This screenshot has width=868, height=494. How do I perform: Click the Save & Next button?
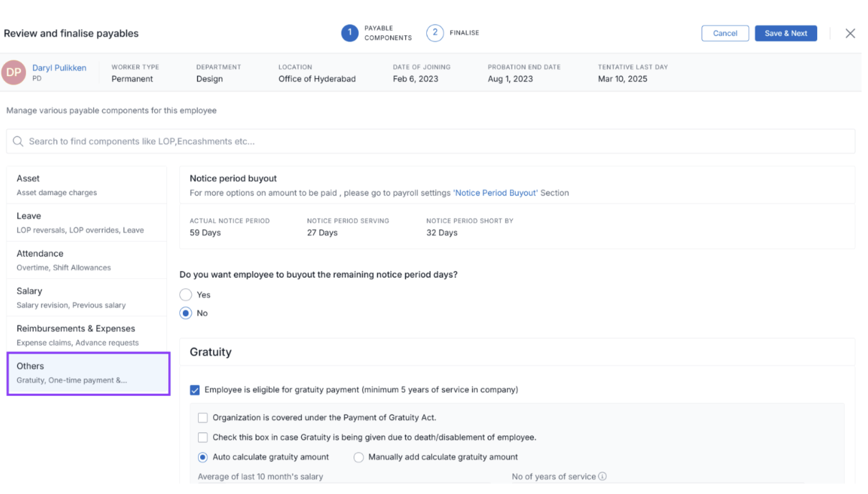pos(786,34)
